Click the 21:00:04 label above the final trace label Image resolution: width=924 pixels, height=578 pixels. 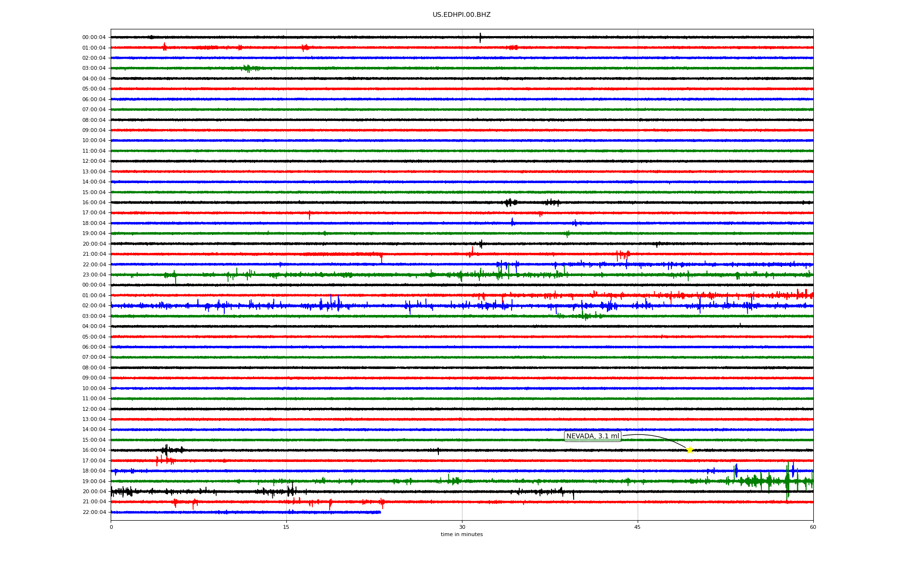tap(94, 502)
